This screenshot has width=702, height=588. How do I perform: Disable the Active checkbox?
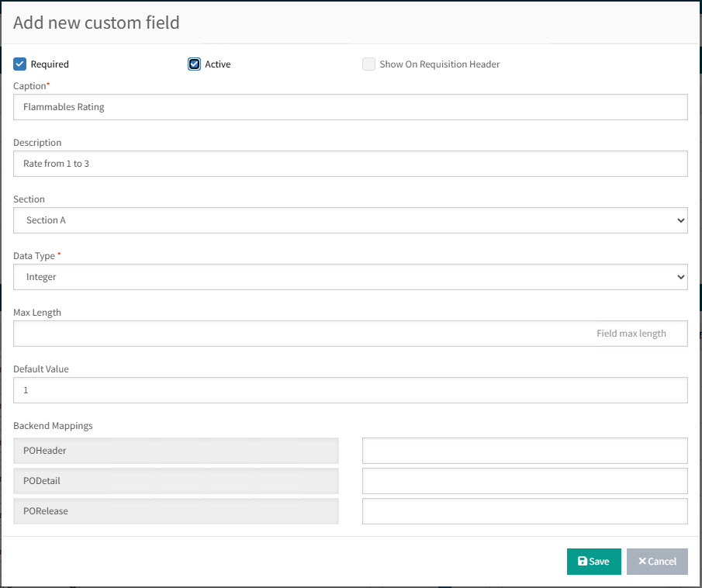click(194, 64)
